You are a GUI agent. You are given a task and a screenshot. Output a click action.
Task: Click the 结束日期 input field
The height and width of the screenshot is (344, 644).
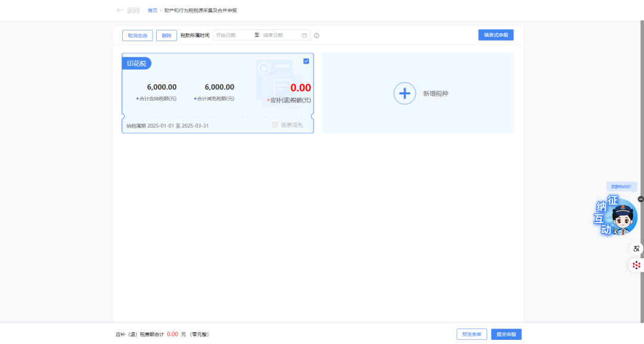280,35
